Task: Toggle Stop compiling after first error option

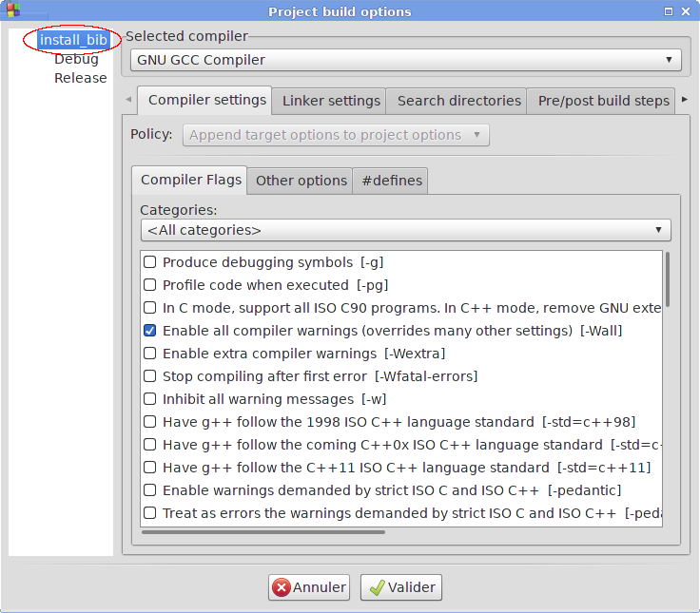Action: pos(149,376)
